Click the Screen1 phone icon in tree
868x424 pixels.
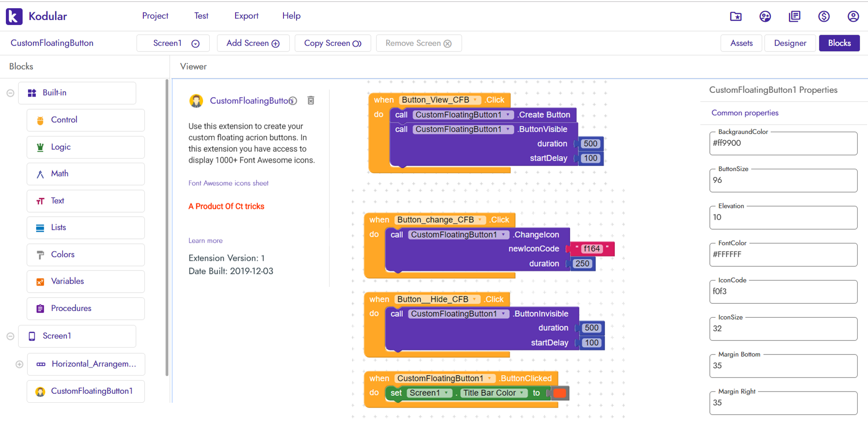[32, 336]
